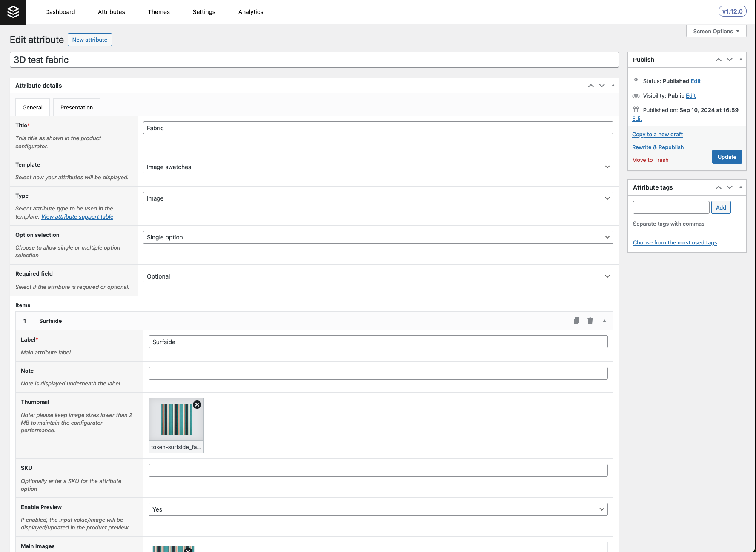The height and width of the screenshot is (552, 756).
Task: Toggle Publish panel collapse
Action: coord(741,59)
